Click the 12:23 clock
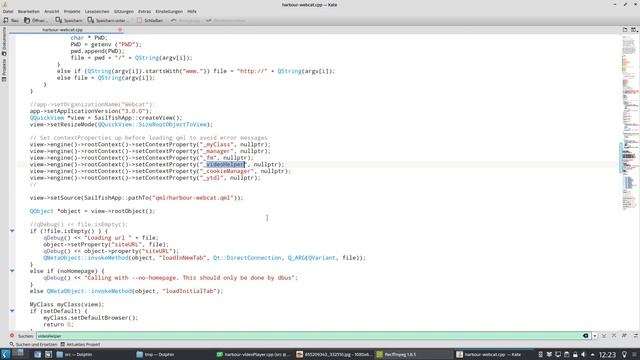The image size is (640, 360). pos(607,354)
